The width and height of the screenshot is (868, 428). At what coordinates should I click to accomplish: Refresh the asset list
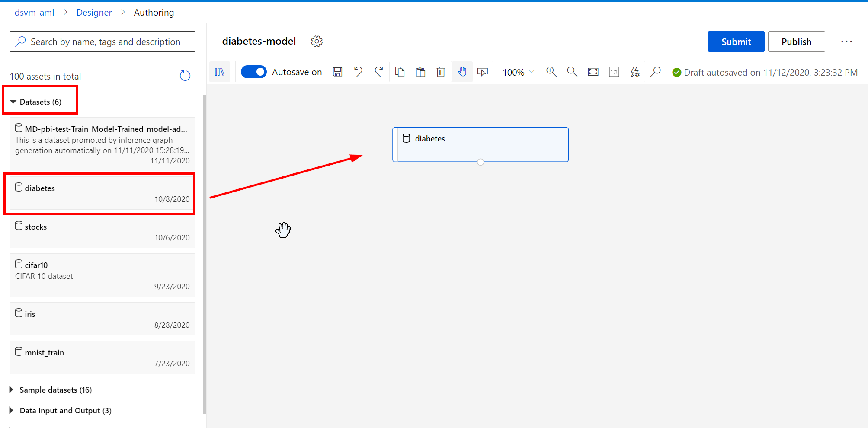[185, 76]
